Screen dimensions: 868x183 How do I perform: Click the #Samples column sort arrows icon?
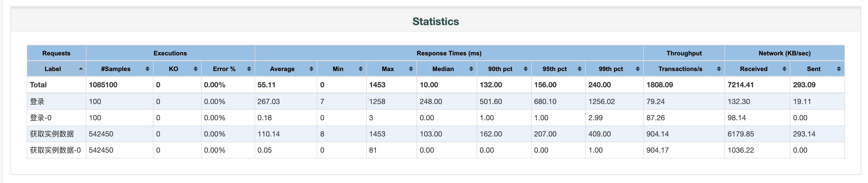(147, 69)
